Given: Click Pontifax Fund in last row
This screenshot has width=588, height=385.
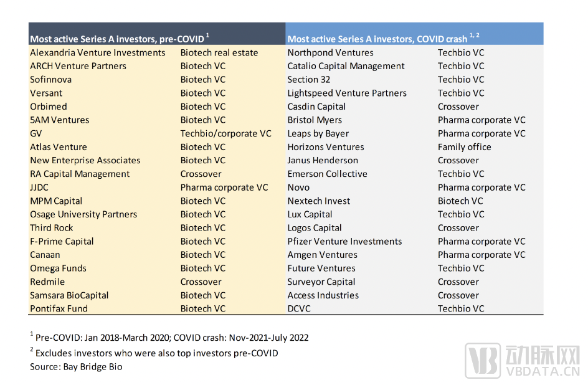Looking at the screenshot, I should 59,308.
